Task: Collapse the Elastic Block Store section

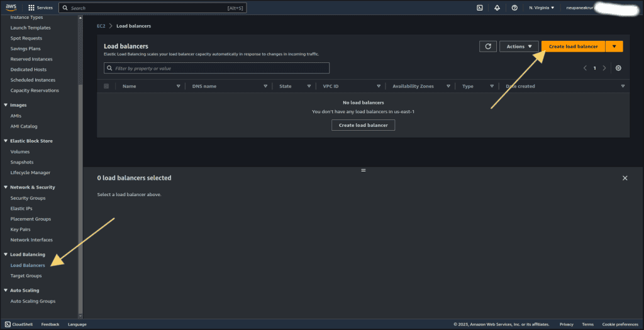Action: click(x=6, y=141)
